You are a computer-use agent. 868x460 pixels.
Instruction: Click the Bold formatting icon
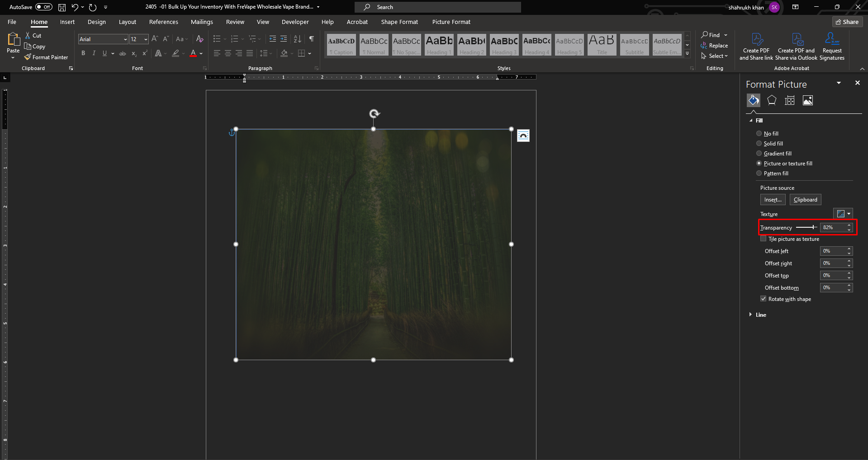(x=83, y=53)
